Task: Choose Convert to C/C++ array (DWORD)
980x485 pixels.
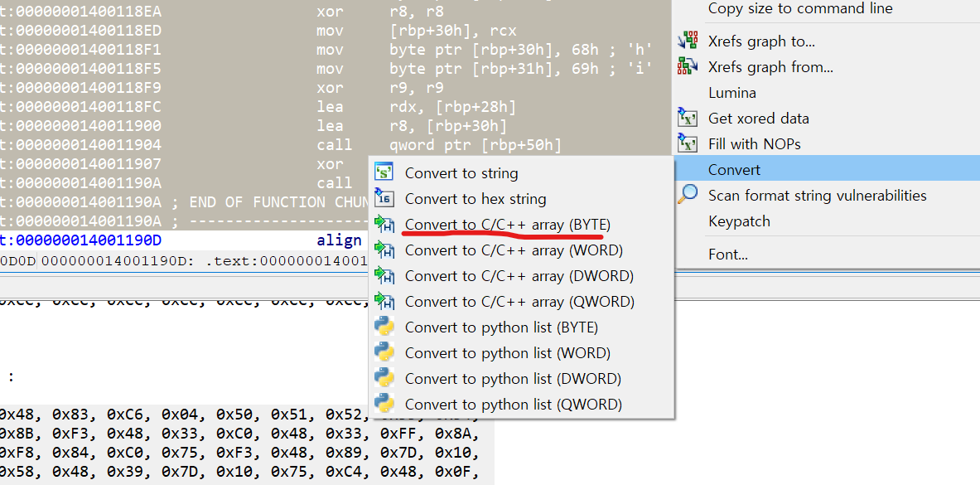Action: [521, 275]
